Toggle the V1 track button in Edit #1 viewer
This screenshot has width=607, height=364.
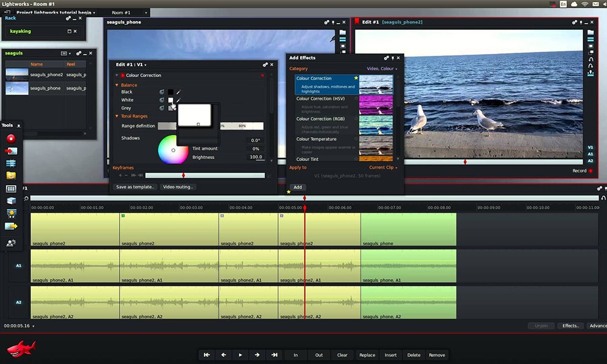click(591, 147)
